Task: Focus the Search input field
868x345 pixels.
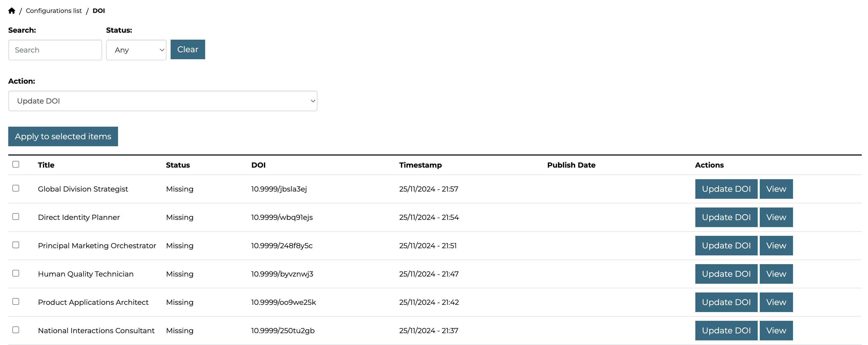Action: click(55, 50)
